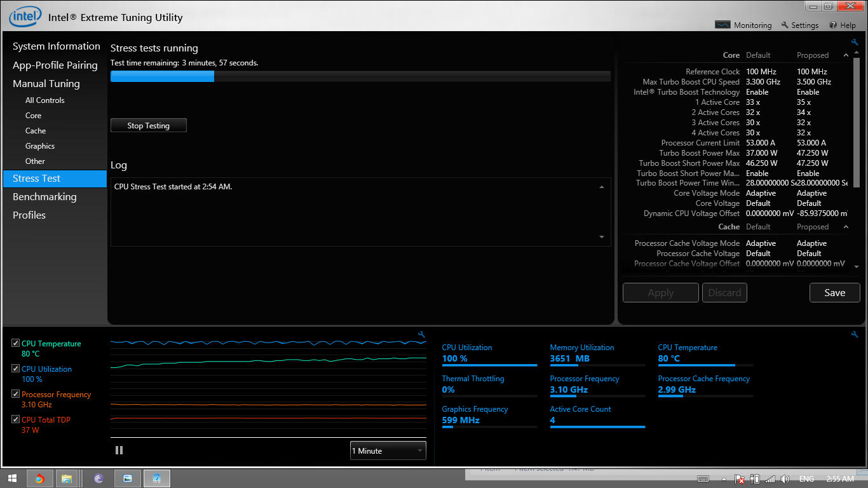Click the Graphics Frequency 599 MHz readout
868x488 pixels.
click(x=461, y=420)
